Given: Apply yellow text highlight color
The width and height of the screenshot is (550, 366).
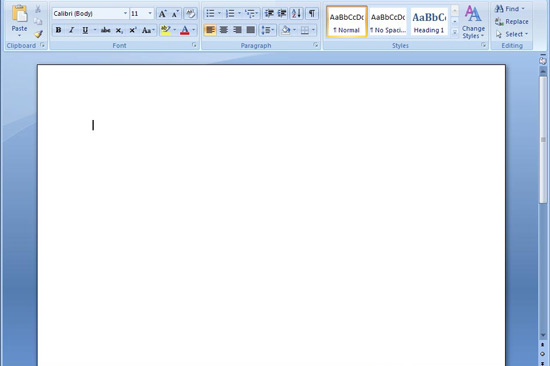Looking at the screenshot, I should click(x=166, y=31).
